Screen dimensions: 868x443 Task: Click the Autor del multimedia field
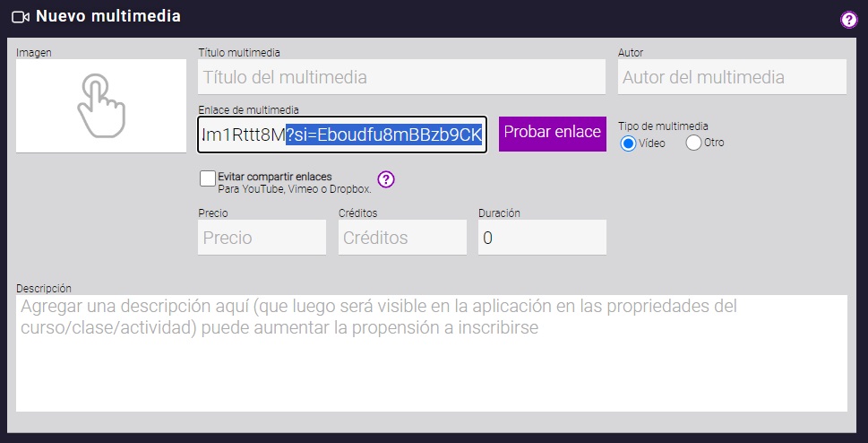click(x=731, y=77)
